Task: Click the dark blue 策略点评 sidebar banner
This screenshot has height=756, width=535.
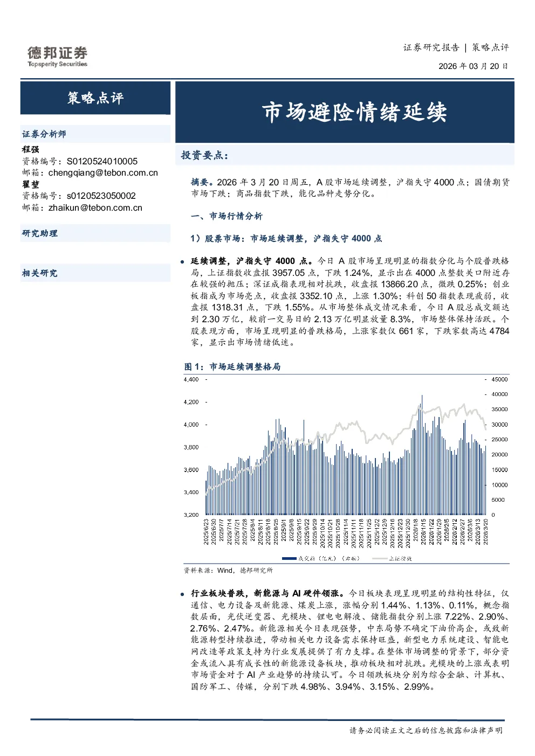Action: tap(95, 98)
